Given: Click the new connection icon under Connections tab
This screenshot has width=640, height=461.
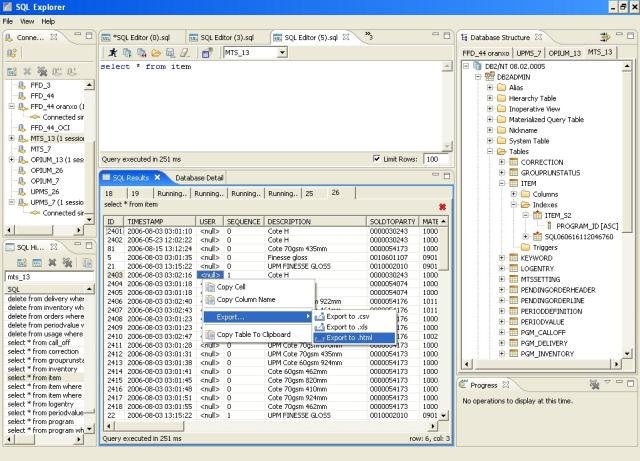Looking at the screenshot, I should [11, 53].
